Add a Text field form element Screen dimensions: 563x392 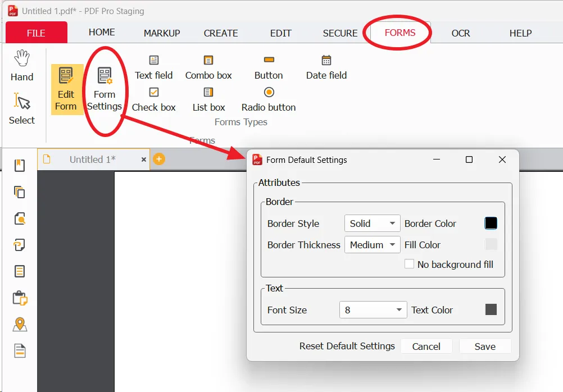(154, 68)
